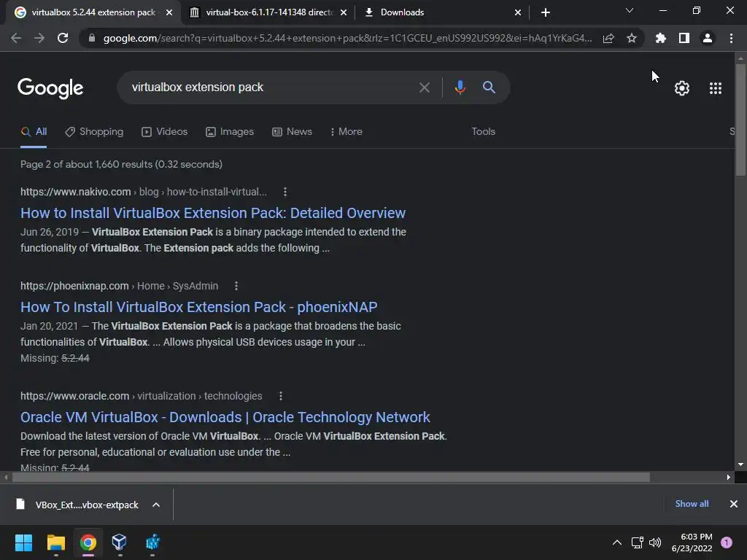Open options for the phoenixnap.com result

tap(236, 286)
